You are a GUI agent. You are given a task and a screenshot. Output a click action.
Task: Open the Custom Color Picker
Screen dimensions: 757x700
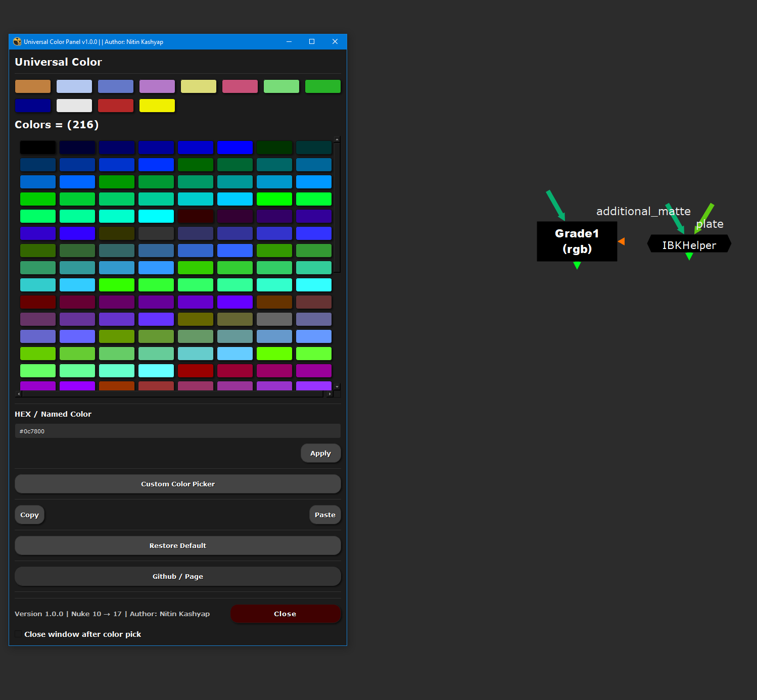click(178, 484)
